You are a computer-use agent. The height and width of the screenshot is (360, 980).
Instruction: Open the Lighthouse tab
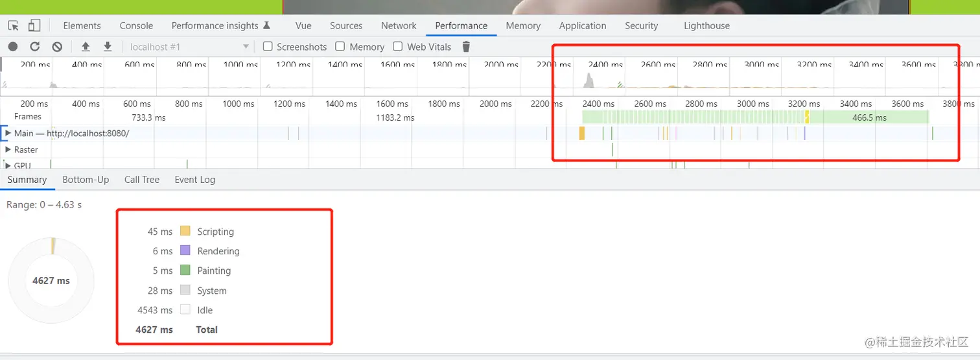coord(706,26)
